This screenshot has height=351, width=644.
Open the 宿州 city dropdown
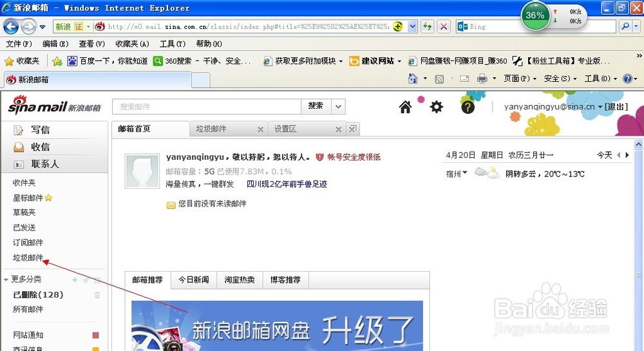point(465,173)
